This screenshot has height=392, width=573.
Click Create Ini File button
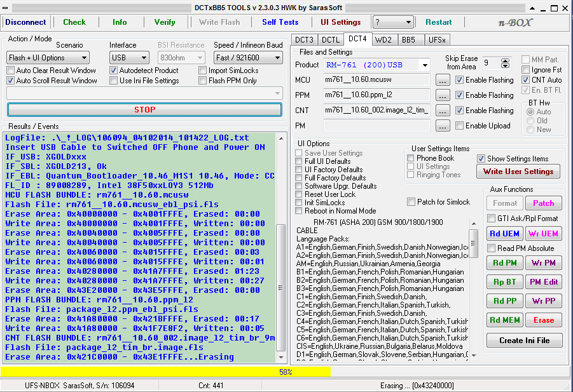point(525,341)
